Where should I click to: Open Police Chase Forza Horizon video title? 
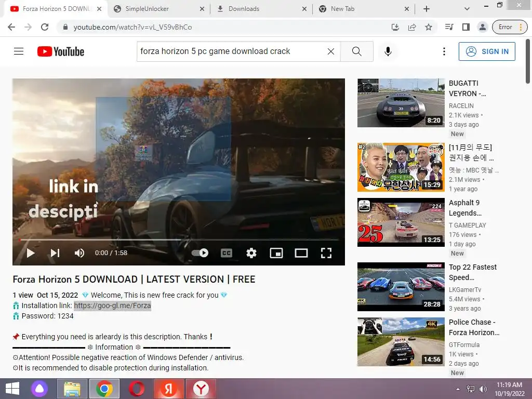[474, 327]
